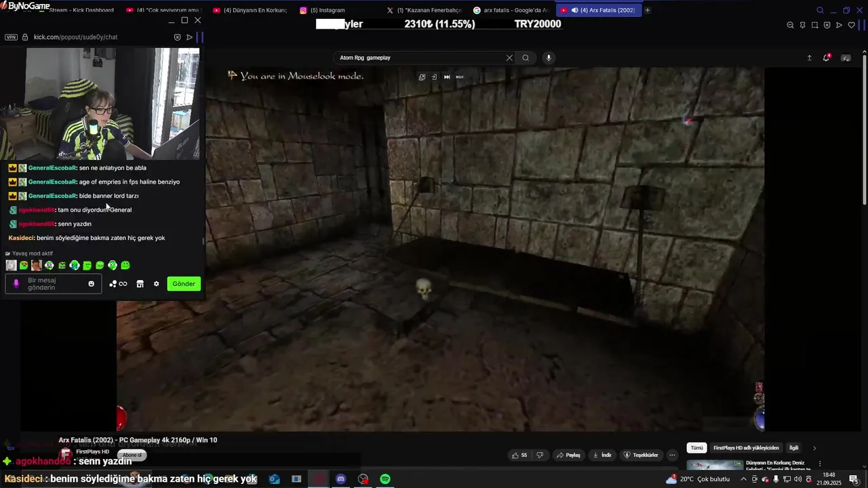Click the VPN badge in chat popout
The width and height of the screenshot is (868, 488).
point(11,37)
